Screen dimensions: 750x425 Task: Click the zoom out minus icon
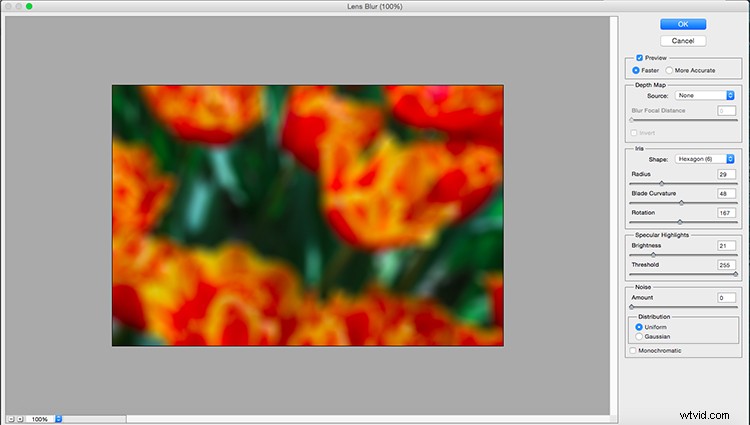(x=11, y=419)
